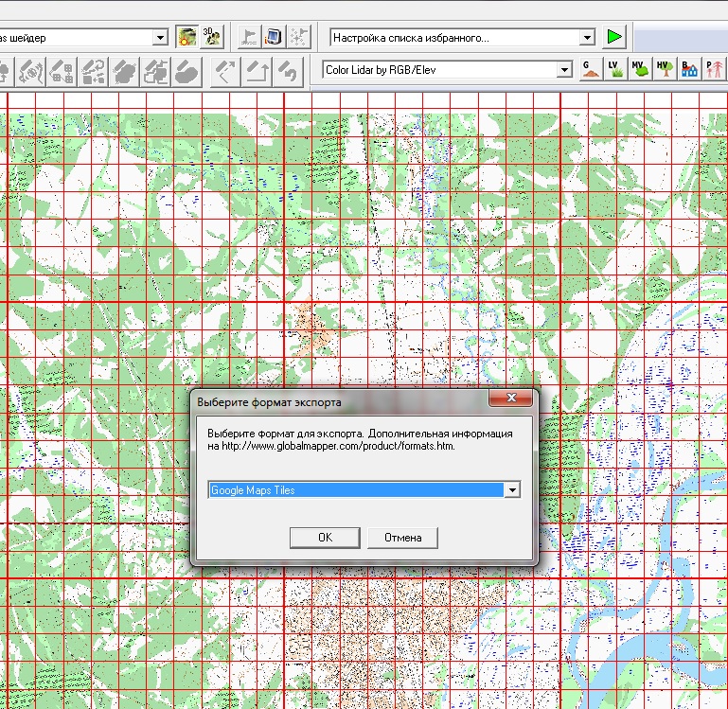This screenshot has height=709, width=728.
Task: Open the Color Lidar by RGB/Elev dropdown
Action: (x=565, y=70)
